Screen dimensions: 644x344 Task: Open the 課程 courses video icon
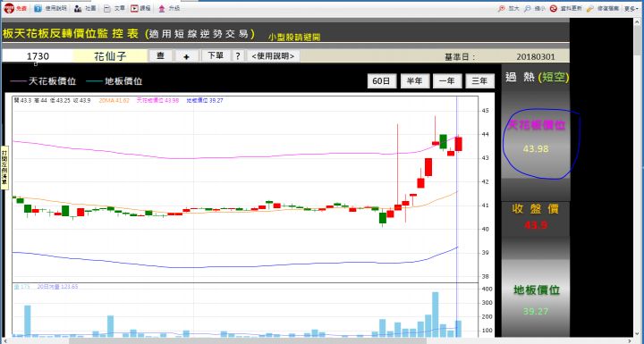pos(134,9)
